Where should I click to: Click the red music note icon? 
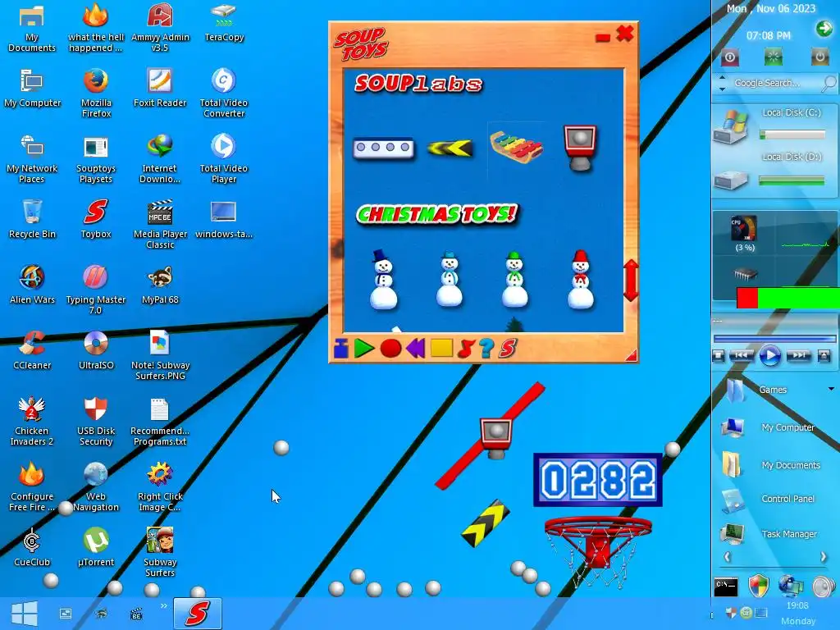tap(466, 349)
